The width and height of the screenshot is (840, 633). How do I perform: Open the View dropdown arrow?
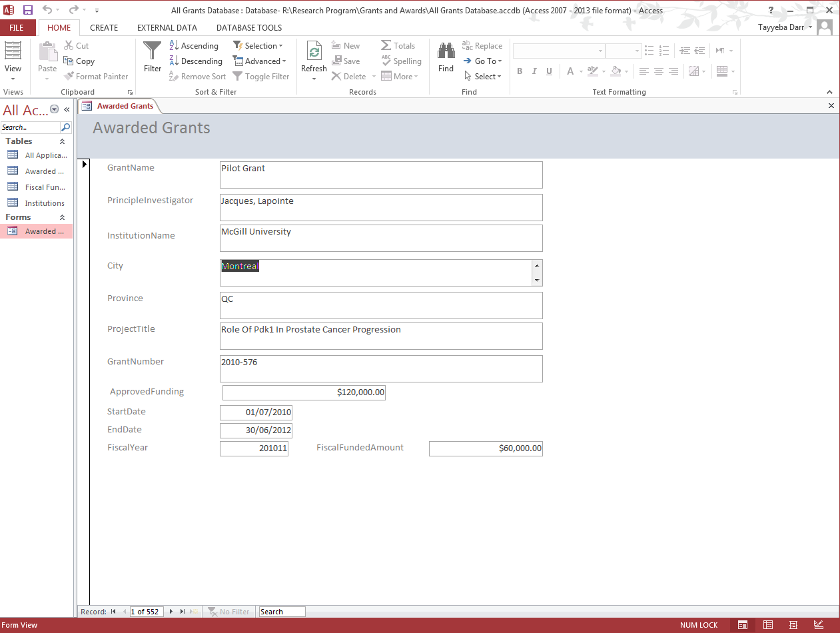[x=13, y=79]
